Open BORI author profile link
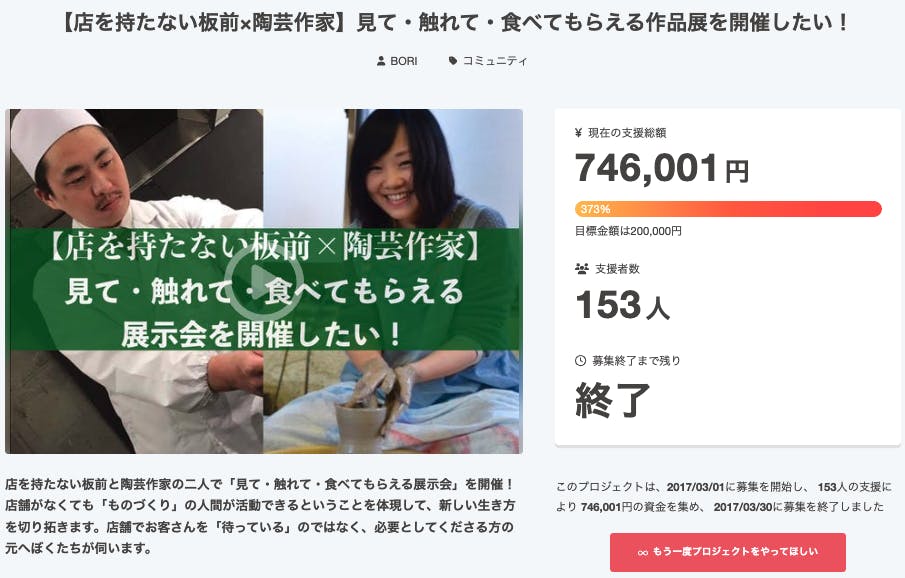The width and height of the screenshot is (905, 578). (x=403, y=61)
